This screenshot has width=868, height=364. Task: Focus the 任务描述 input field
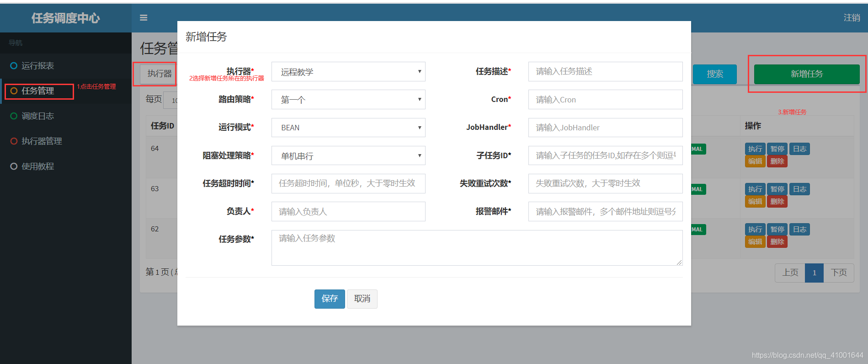click(x=605, y=72)
